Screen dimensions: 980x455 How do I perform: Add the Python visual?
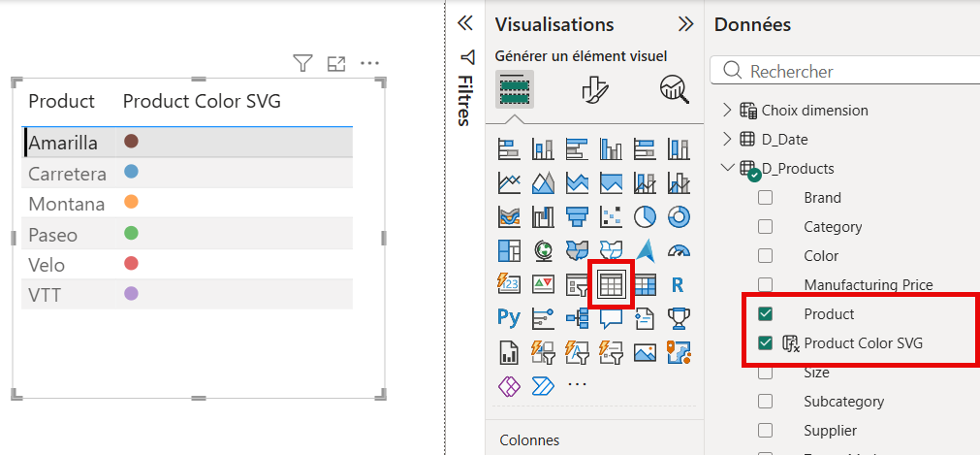509,317
